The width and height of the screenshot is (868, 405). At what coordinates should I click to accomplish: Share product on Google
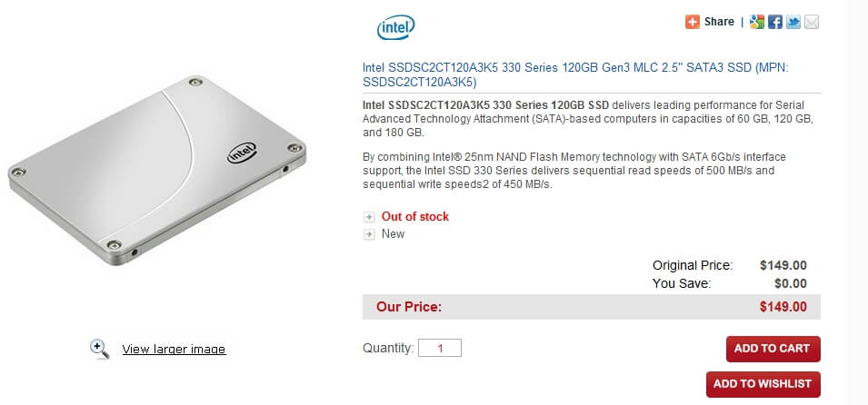757,22
